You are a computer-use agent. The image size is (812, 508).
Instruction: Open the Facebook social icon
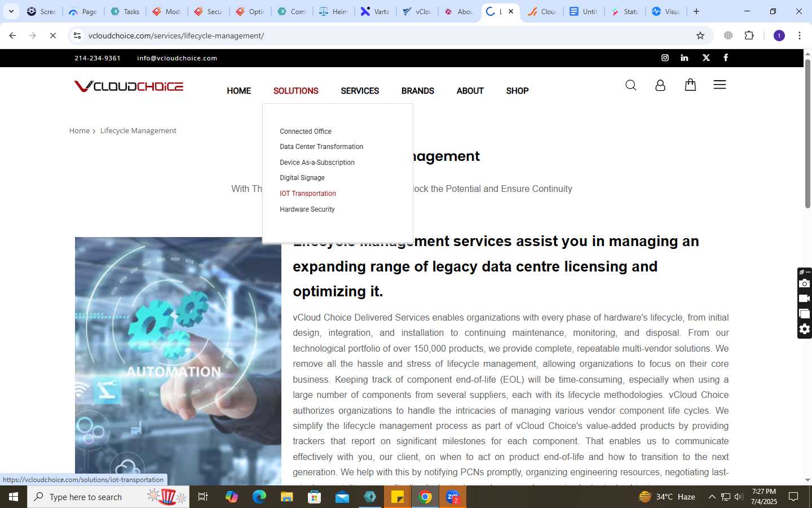point(726,58)
